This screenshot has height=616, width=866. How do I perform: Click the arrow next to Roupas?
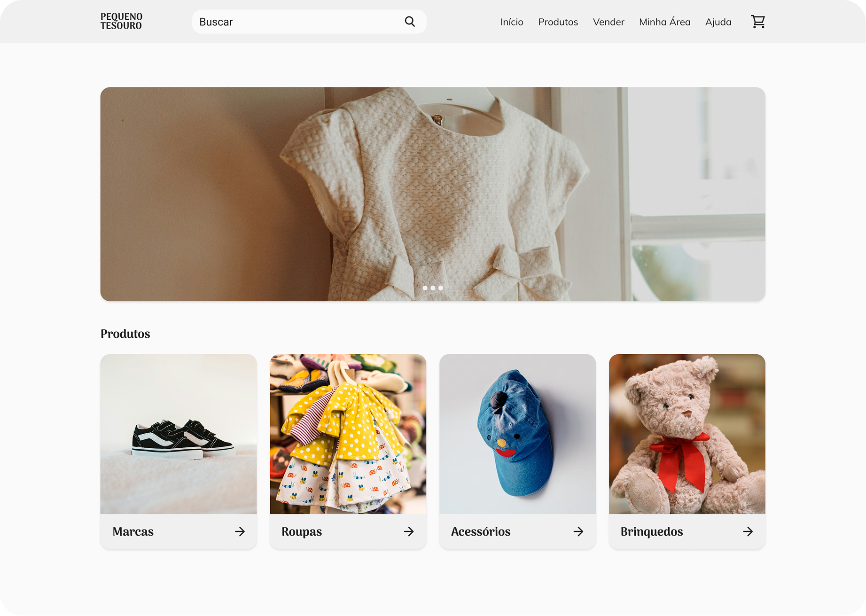coord(409,531)
